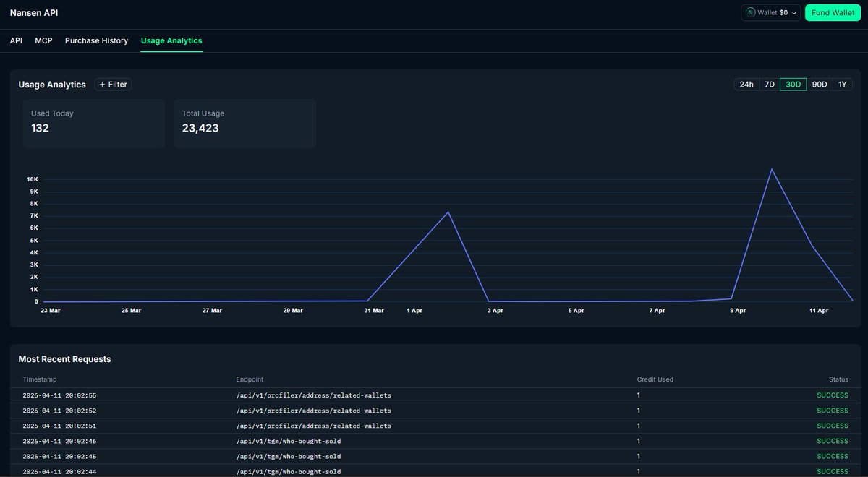The width and height of the screenshot is (868, 477).
Task: Click the Status column header
Action: [x=838, y=379]
